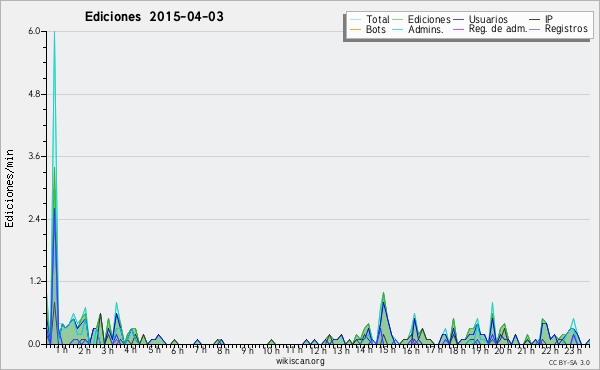Click the Ediciones/min axis label

tap(9, 188)
